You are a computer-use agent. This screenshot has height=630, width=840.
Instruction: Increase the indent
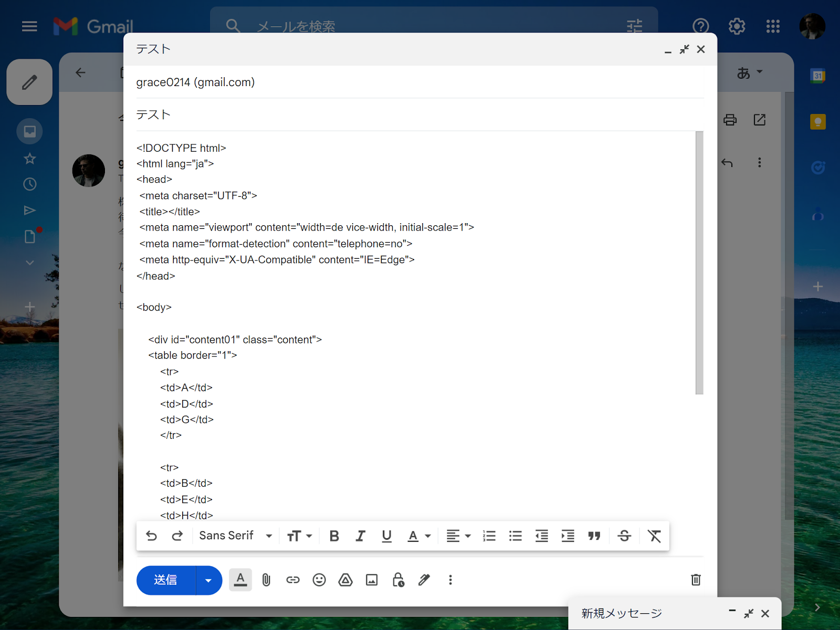(x=568, y=536)
